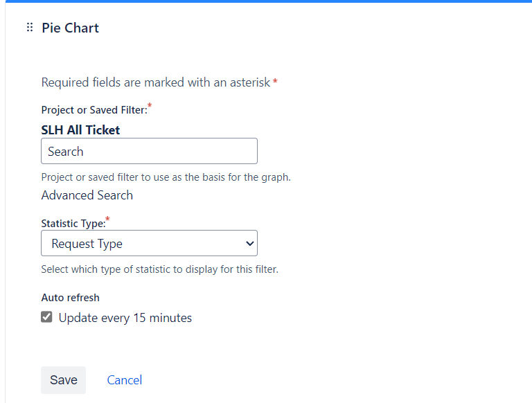This screenshot has width=532, height=403.
Task: Open the Advanced Search link
Action: [87, 195]
